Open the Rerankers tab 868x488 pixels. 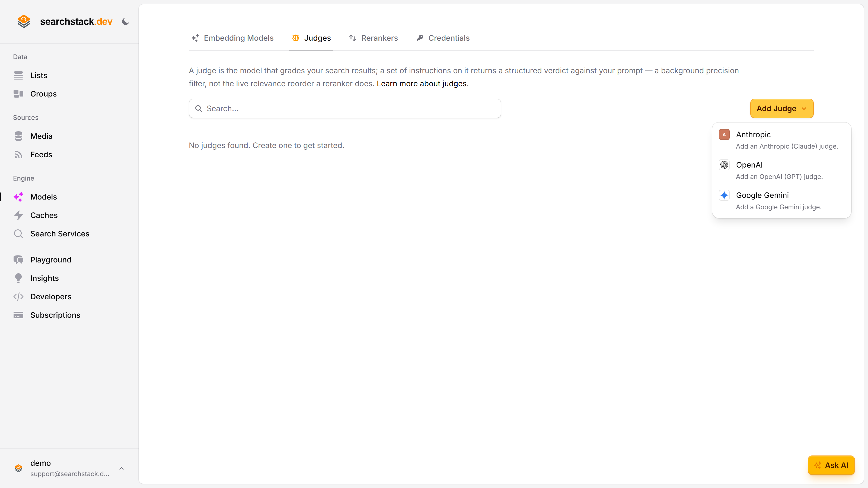click(373, 38)
